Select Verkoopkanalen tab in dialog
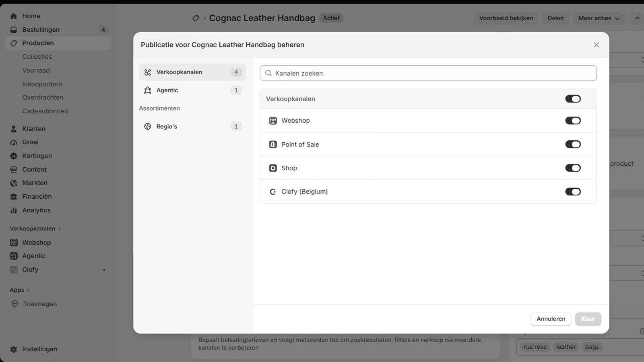Image resolution: width=644 pixels, height=362 pixels. pos(192,72)
